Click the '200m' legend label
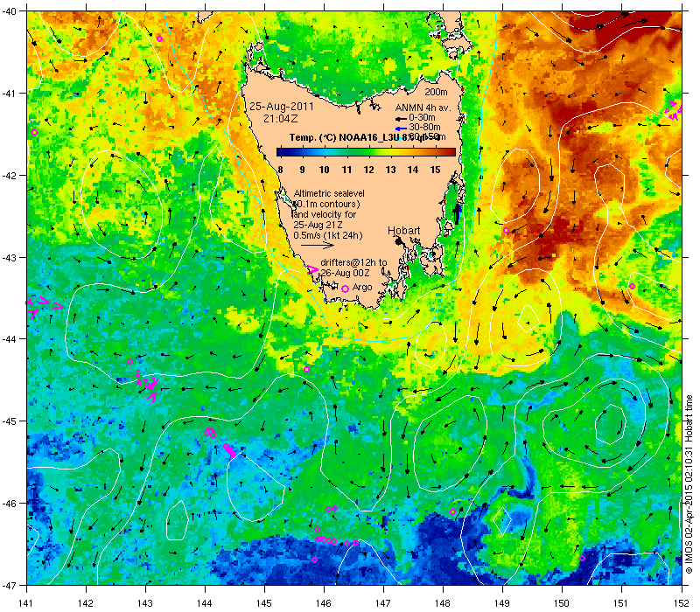Screen dimensions: 700x612 point(436,93)
